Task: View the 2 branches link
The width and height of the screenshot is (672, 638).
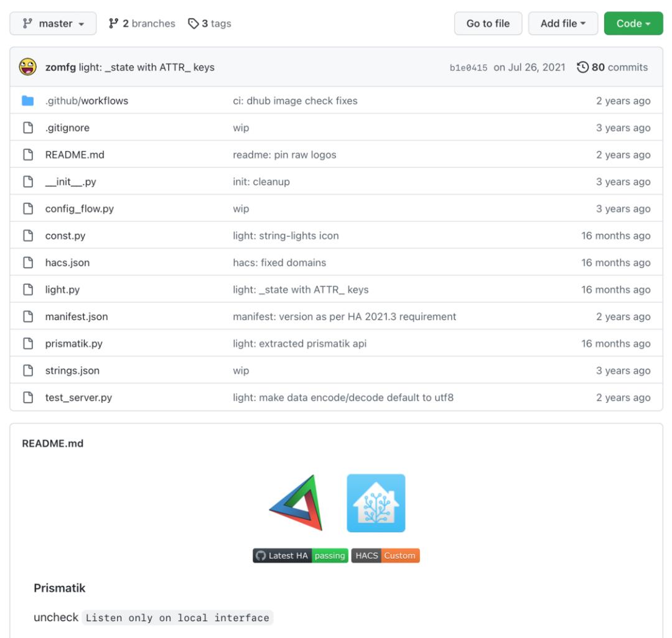Action: pyautogui.click(x=142, y=24)
